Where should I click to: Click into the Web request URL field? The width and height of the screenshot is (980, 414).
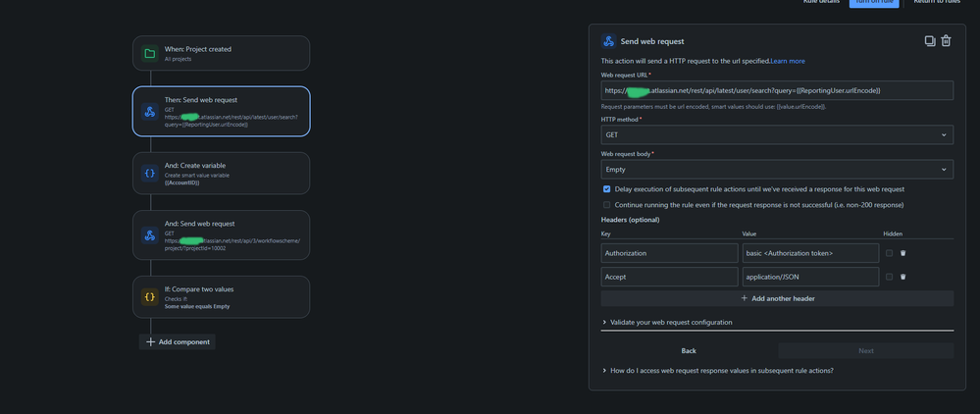coord(777,90)
